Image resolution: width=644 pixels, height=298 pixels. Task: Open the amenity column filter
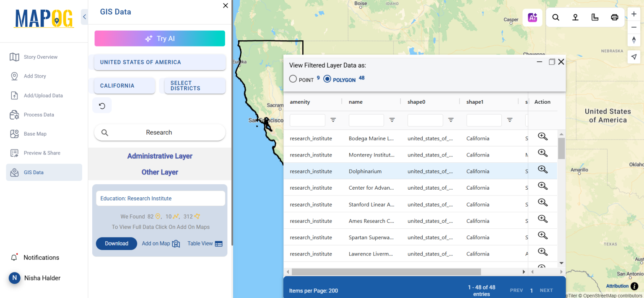coord(333,120)
